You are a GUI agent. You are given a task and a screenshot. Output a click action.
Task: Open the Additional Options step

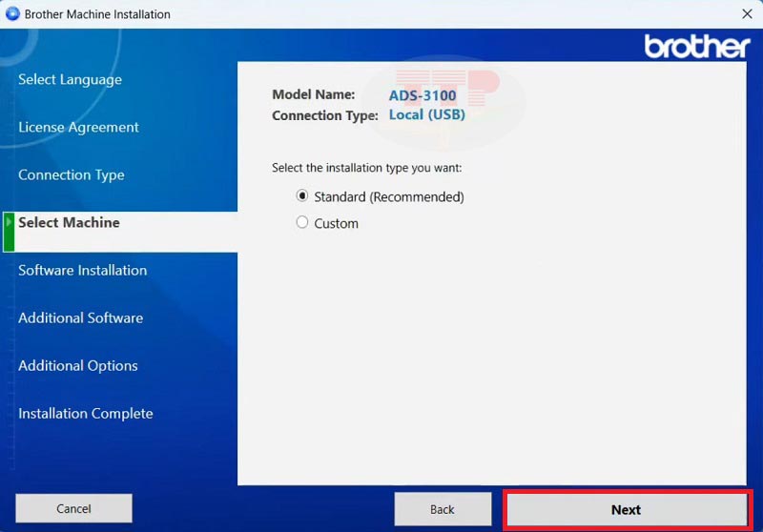point(78,365)
